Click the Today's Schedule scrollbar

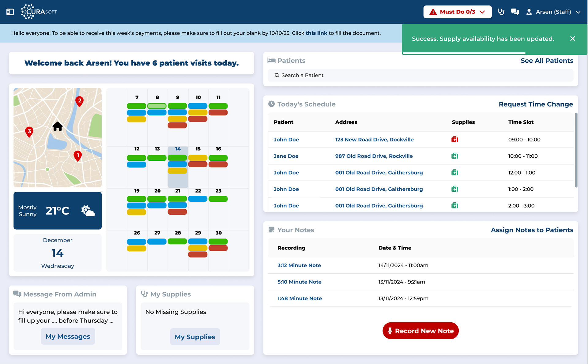(x=576, y=150)
